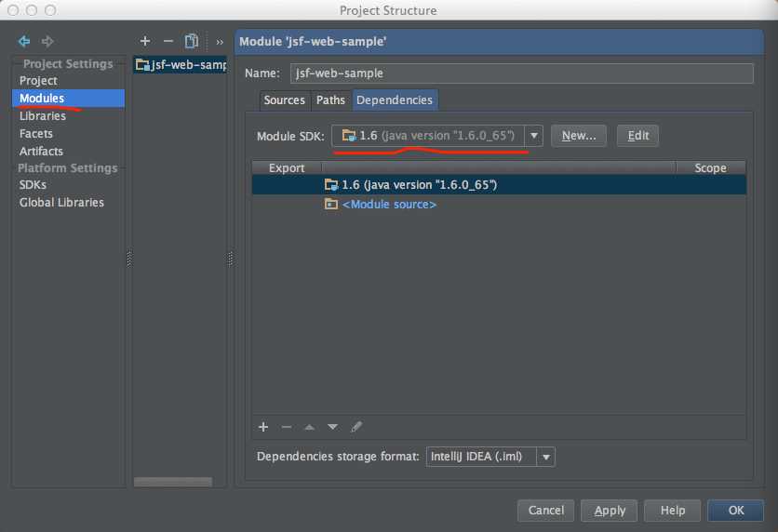Image resolution: width=778 pixels, height=532 pixels.
Task: Add a new module with plus icon above module list
Action: coord(145,41)
